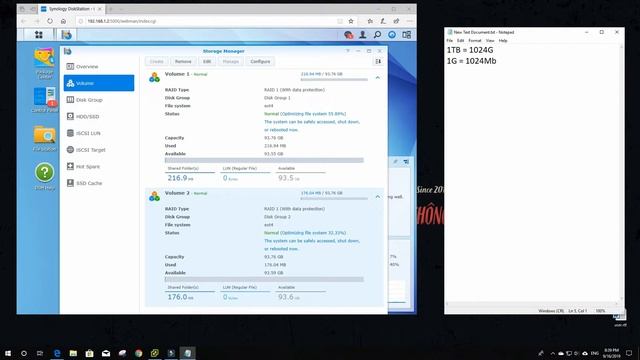Click the browser refresh icon
The width and height of the screenshot is (640, 360).
point(50,21)
